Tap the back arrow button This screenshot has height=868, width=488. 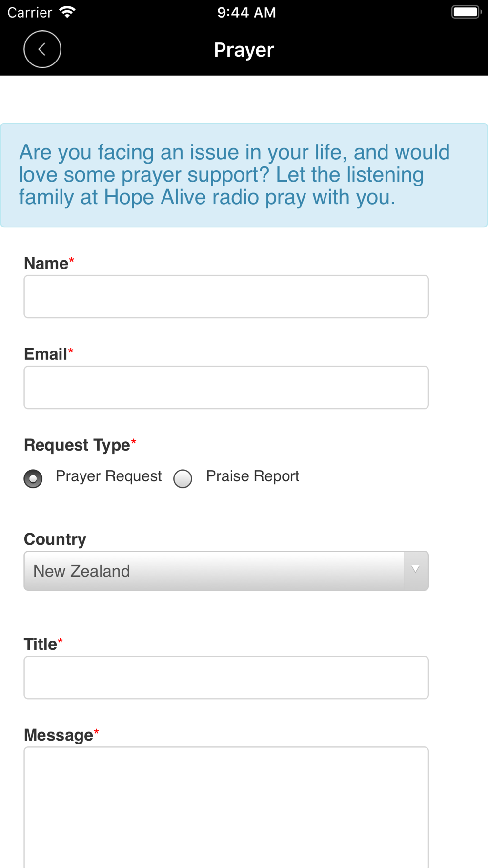[x=42, y=49]
